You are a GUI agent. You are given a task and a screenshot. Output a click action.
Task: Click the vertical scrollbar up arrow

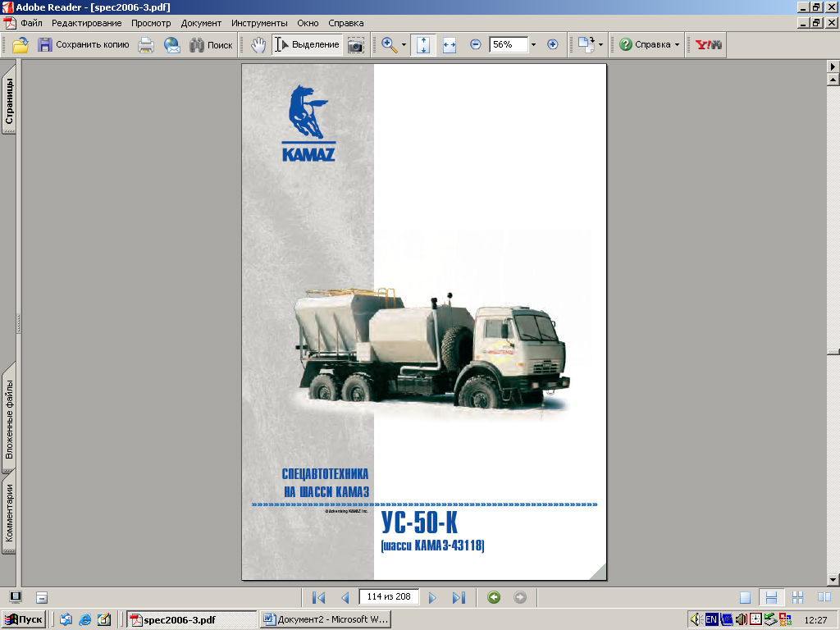coord(833,80)
